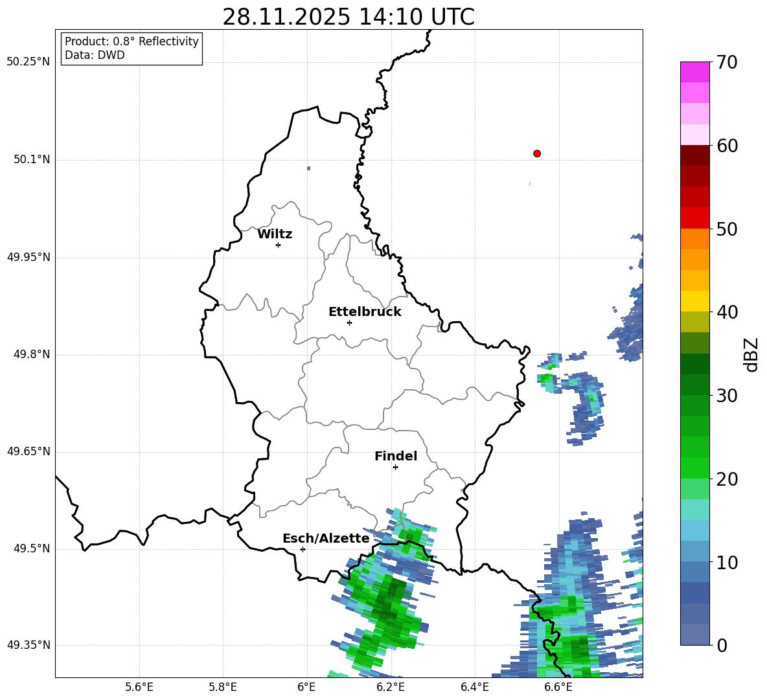The height and width of the screenshot is (700, 767).
Task: Click the 49.65°N latitude label
Action: [x=29, y=451]
